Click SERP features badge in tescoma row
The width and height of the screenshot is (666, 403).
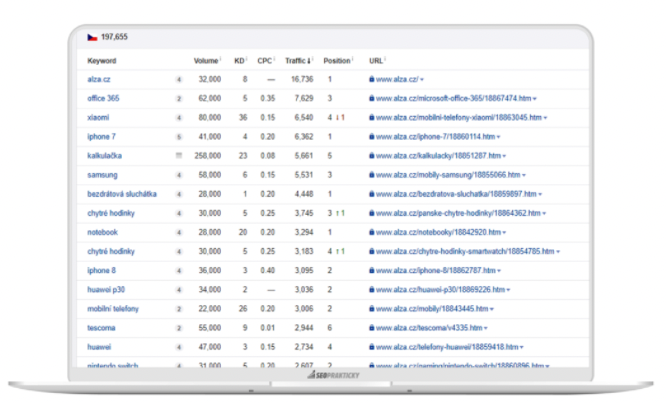point(179,328)
